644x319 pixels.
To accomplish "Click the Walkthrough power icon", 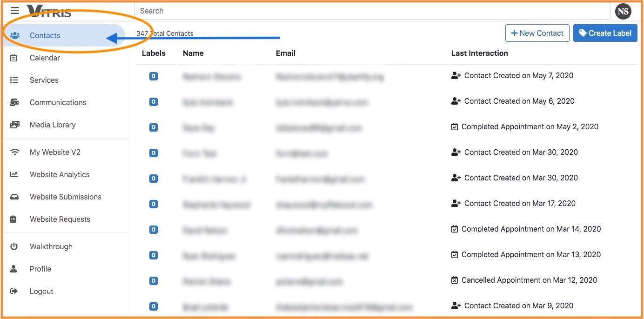I will [x=14, y=246].
